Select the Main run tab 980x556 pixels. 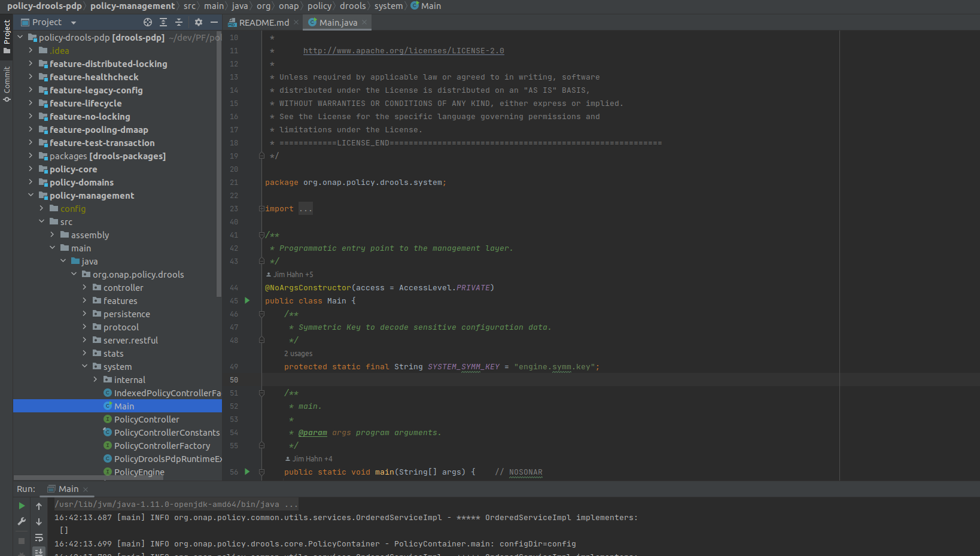coord(68,489)
